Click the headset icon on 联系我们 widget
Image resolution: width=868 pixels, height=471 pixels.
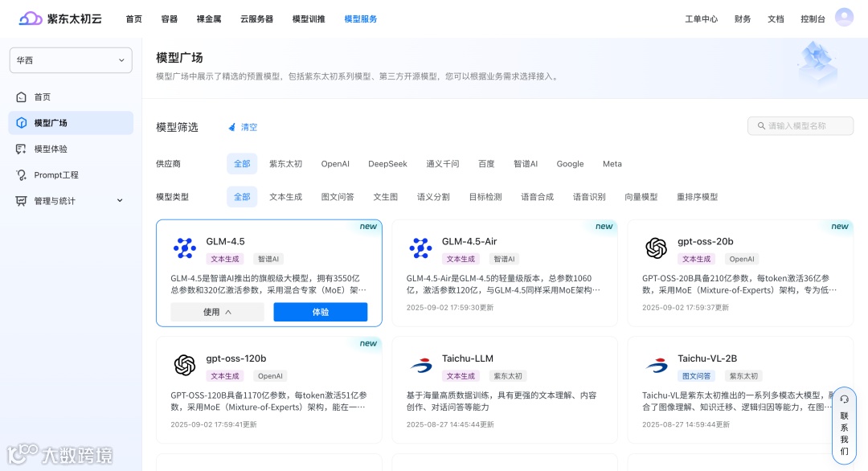pos(844,399)
